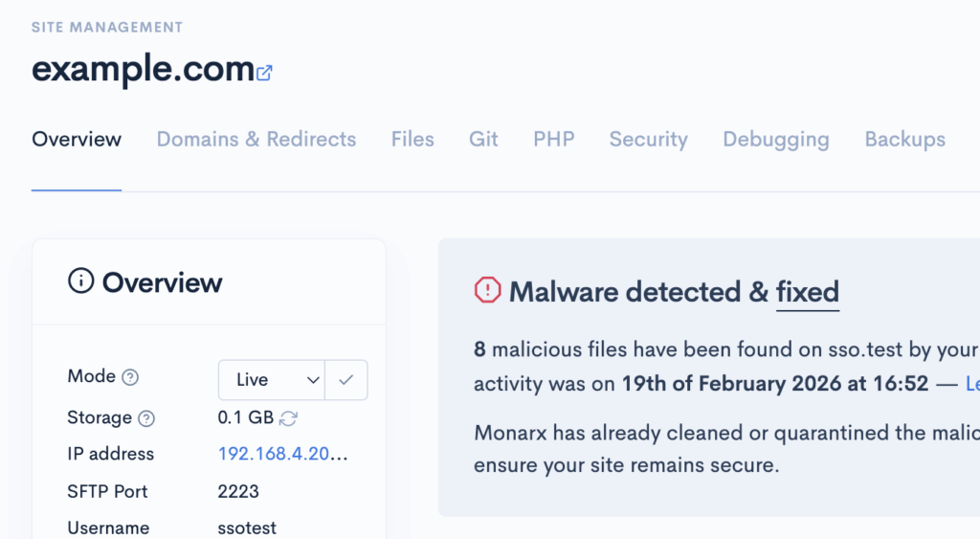980x539 pixels.
Task: Click the Mode help question-mark icon
Action: 130,377
